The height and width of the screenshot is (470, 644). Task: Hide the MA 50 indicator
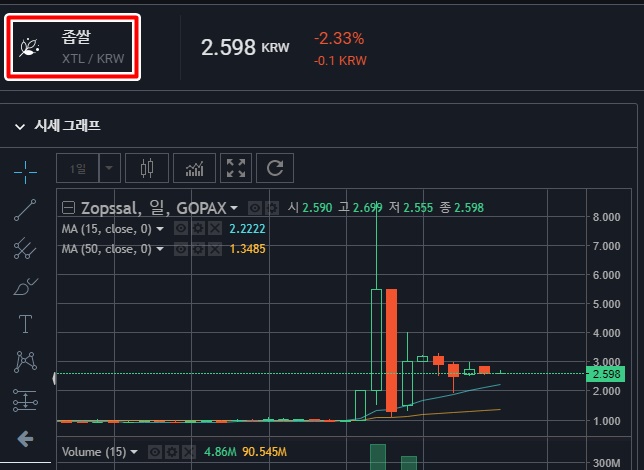point(181,249)
